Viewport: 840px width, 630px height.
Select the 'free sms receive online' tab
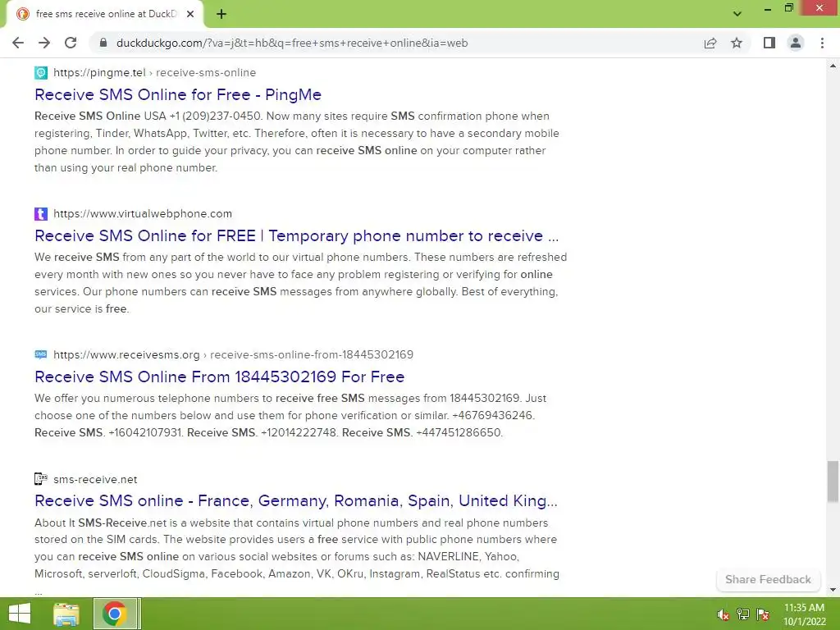click(105, 15)
